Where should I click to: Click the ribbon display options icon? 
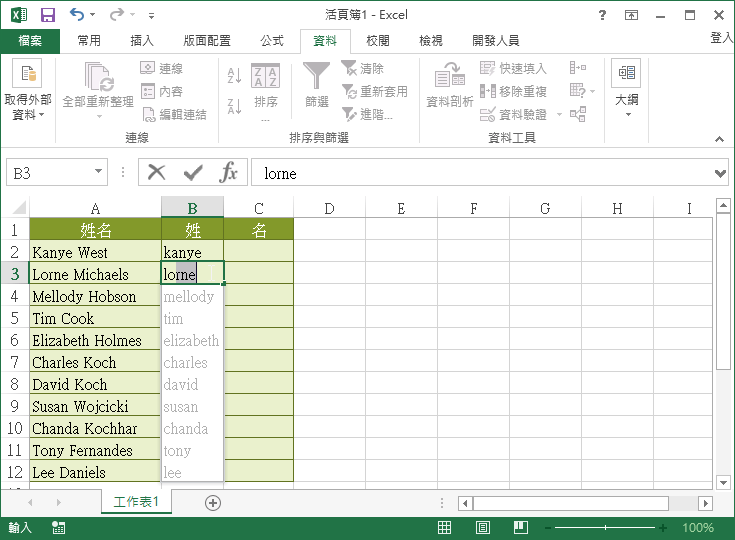[x=631, y=15]
